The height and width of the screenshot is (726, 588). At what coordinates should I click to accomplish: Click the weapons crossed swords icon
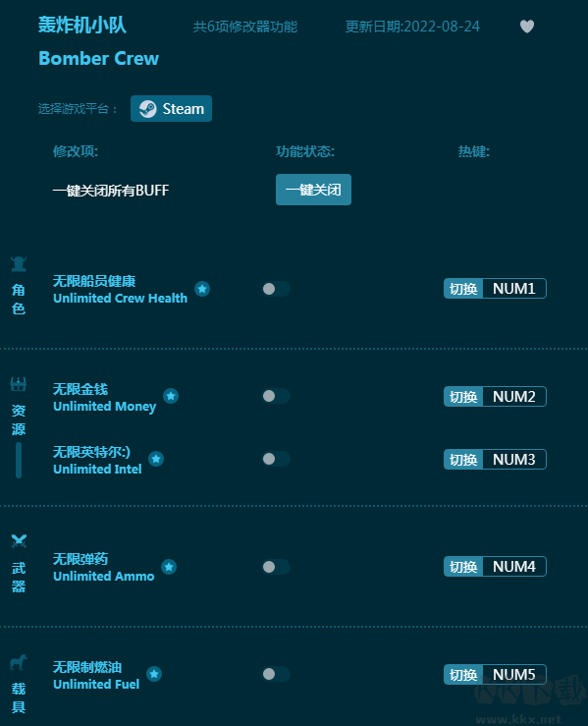tap(19, 540)
